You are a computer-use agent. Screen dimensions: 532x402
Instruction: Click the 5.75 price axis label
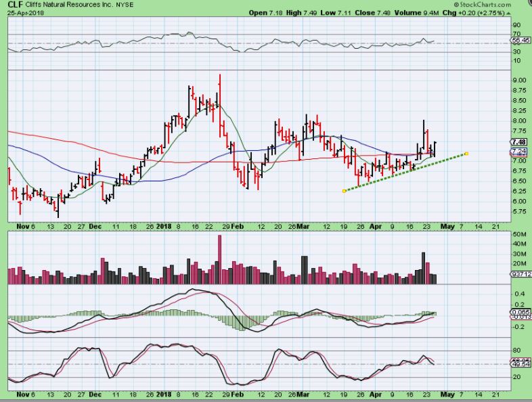point(520,211)
